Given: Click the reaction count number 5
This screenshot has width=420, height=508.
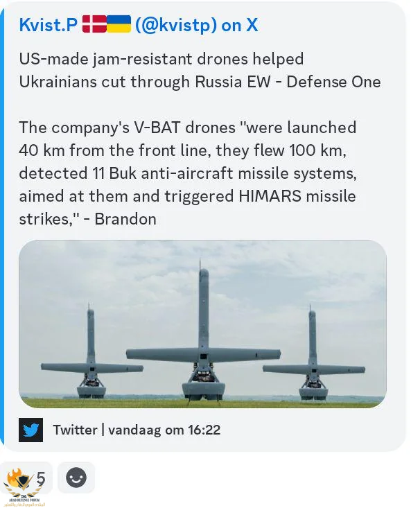Looking at the screenshot, I should (40, 478).
